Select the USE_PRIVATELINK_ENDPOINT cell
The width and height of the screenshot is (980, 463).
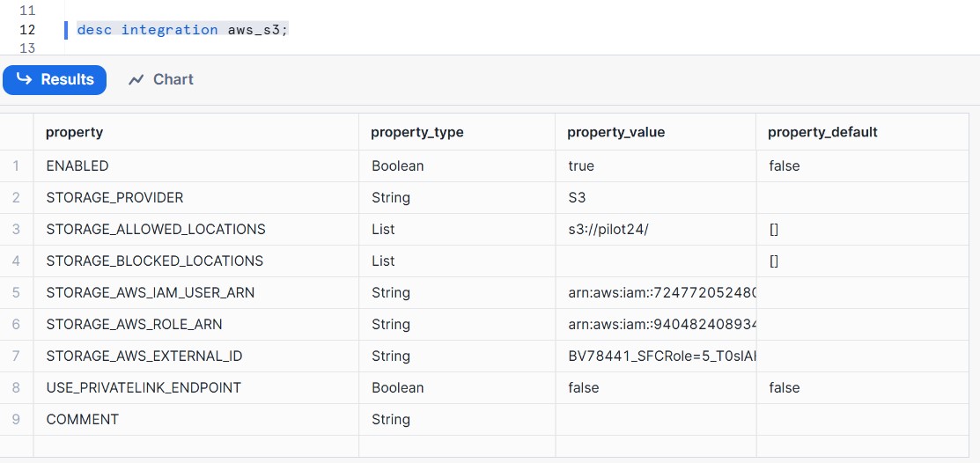click(144, 387)
